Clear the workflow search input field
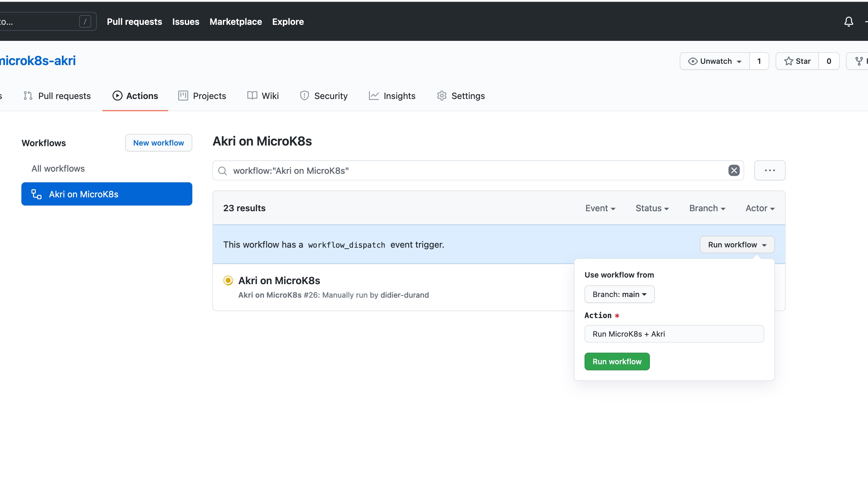 [x=735, y=170]
